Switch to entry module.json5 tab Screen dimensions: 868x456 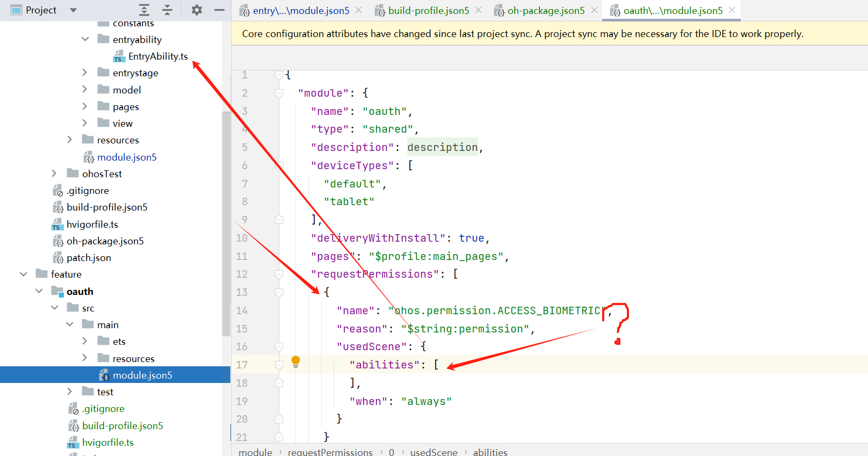pos(301,10)
